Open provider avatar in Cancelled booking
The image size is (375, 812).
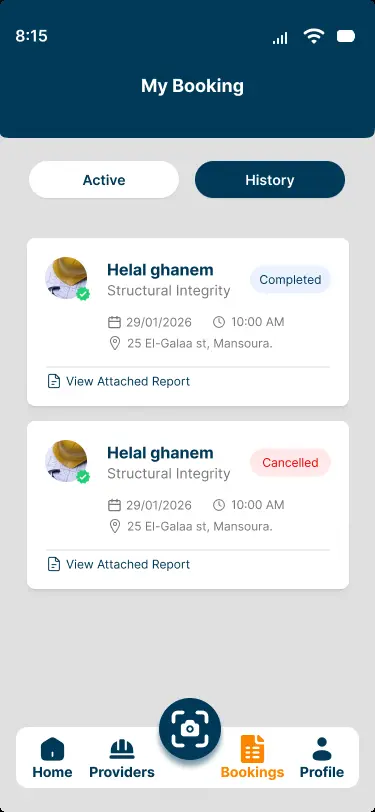tap(66, 461)
